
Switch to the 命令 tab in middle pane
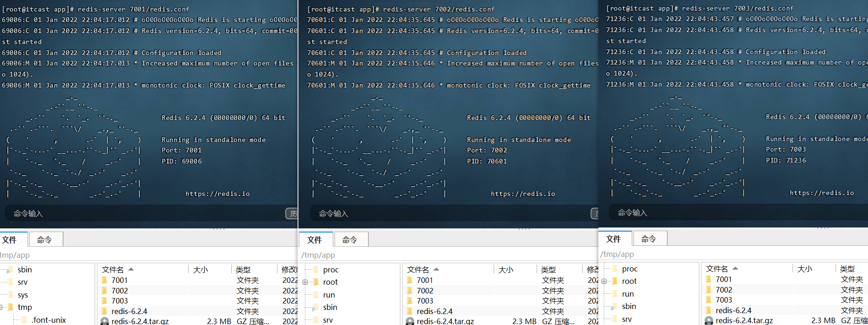[351, 240]
